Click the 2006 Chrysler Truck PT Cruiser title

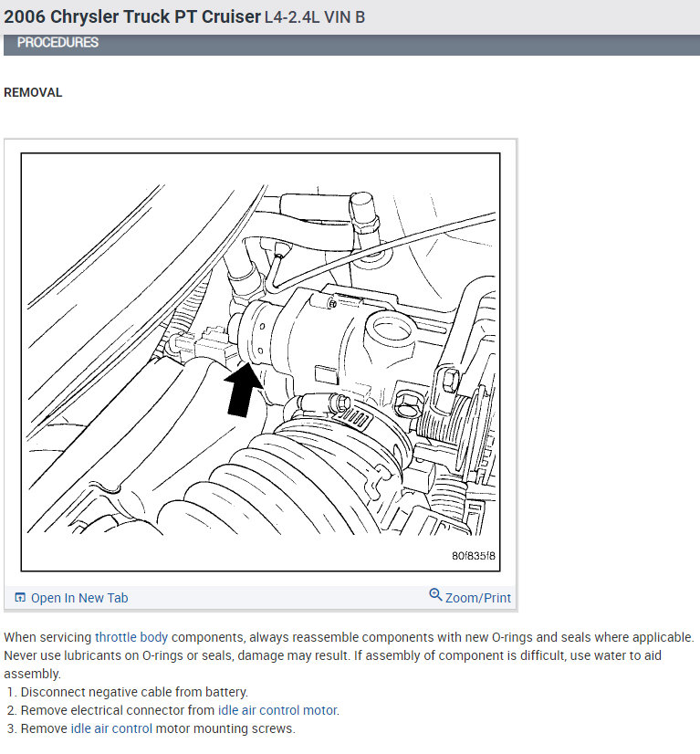coord(132,16)
